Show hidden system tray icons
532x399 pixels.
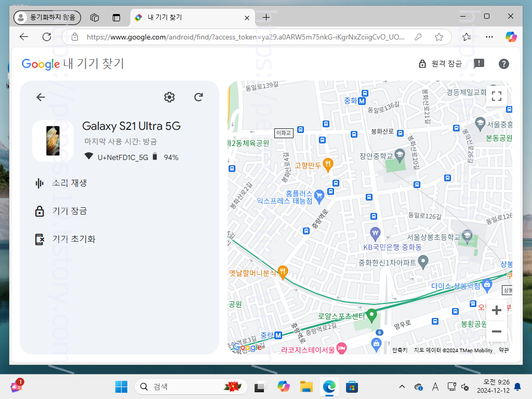402,387
